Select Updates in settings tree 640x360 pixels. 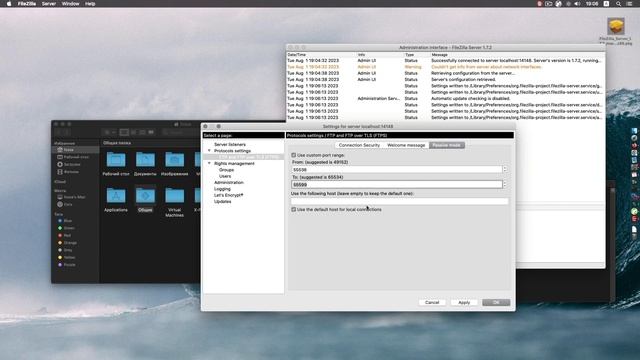(222, 202)
